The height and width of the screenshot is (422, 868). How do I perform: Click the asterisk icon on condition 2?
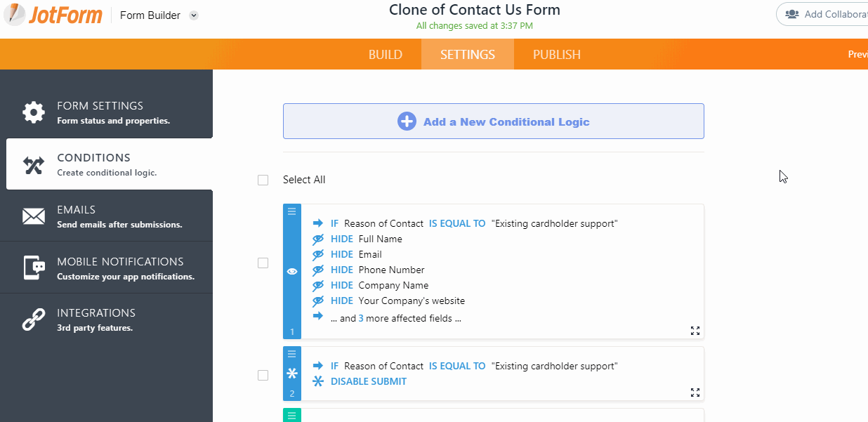(x=292, y=374)
